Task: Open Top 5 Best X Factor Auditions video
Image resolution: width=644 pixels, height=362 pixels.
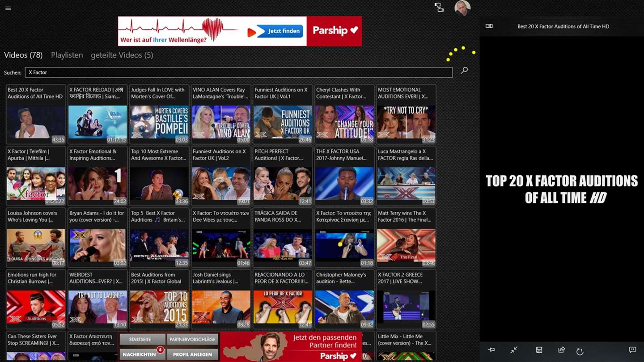Action: [159, 237]
